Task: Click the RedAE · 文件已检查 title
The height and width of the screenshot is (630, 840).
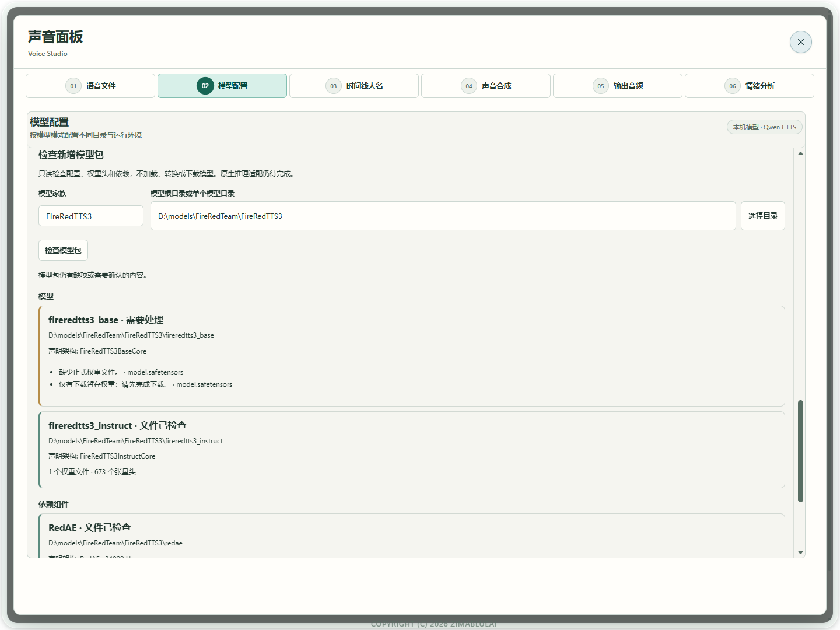Action: [90, 527]
